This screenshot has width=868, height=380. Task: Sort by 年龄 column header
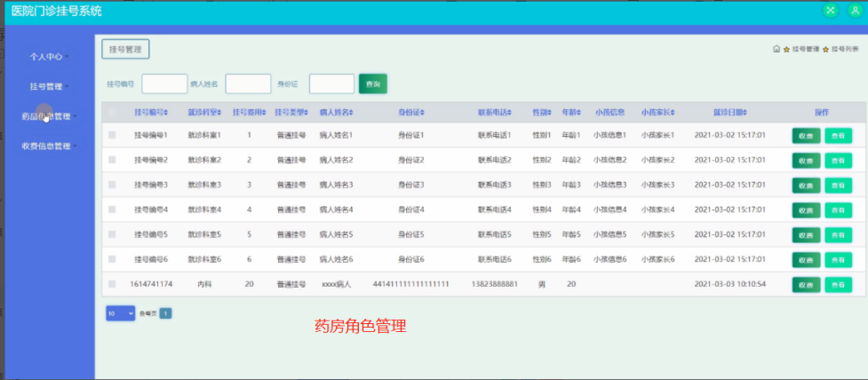point(570,112)
